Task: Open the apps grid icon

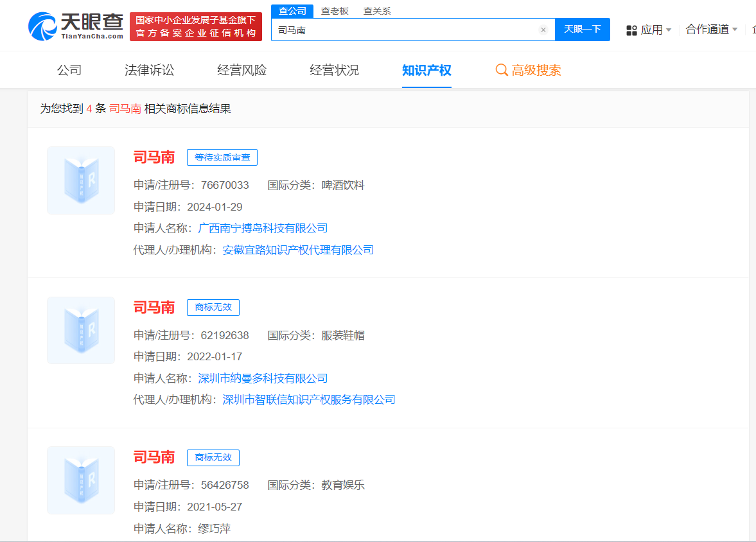Action: (631, 30)
